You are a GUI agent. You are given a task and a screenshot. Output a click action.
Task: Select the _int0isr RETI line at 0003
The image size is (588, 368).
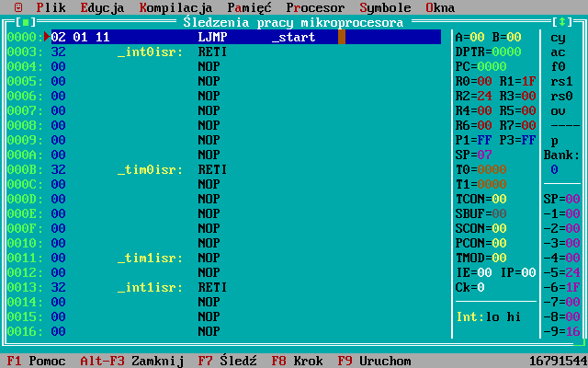[224, 52]
